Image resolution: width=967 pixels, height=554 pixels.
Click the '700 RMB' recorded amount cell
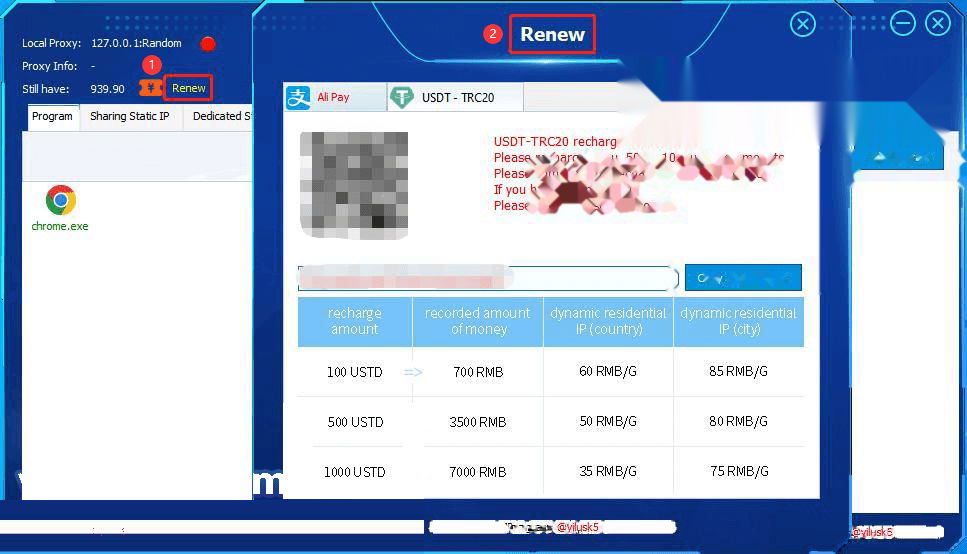click(478, 372)
